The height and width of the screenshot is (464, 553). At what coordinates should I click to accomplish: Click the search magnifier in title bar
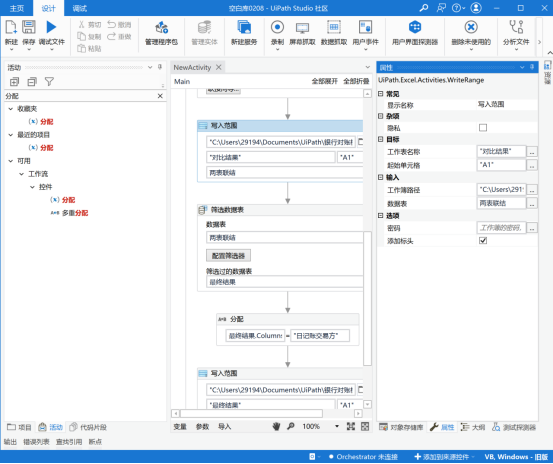click(x=424, y=8)
